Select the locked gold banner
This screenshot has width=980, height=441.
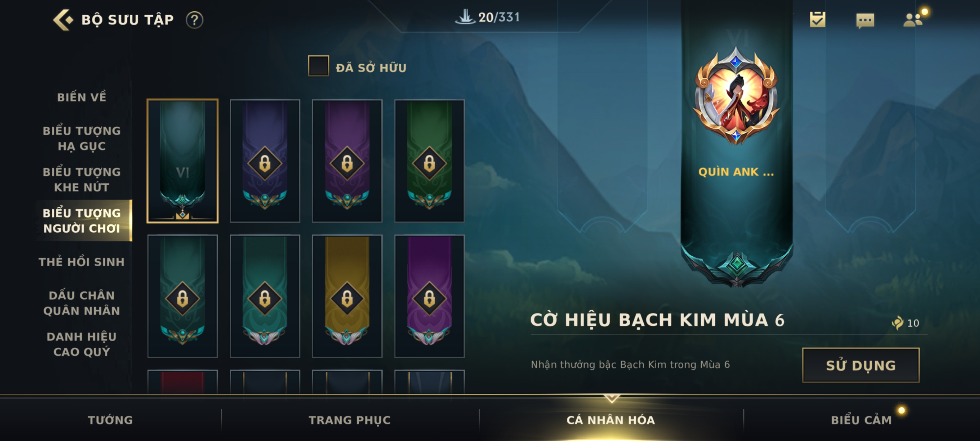[347, 296]
